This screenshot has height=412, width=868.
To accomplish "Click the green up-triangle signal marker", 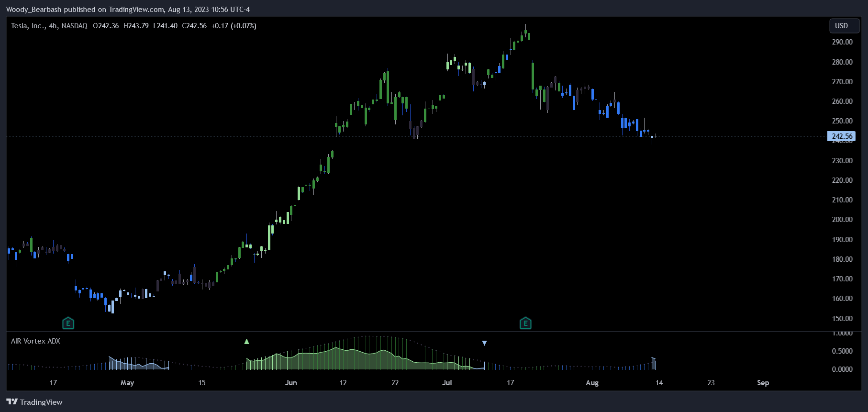I will pyautogui.click(x=246, y=342).
